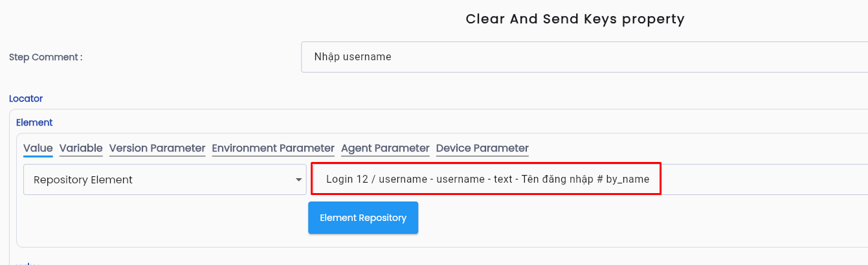Click the 'by_name' text in the locator field
Image resolution: width=868 pixels, height=265 pixels.
[627, 179]
